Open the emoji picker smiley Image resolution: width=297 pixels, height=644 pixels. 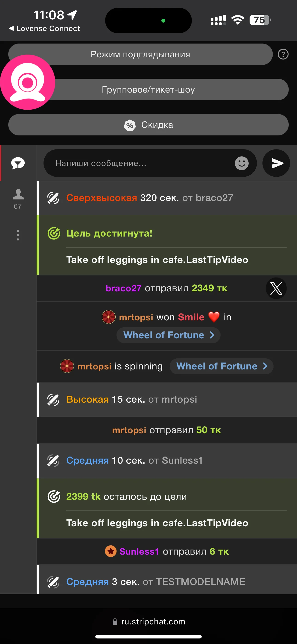click(242, 163)
